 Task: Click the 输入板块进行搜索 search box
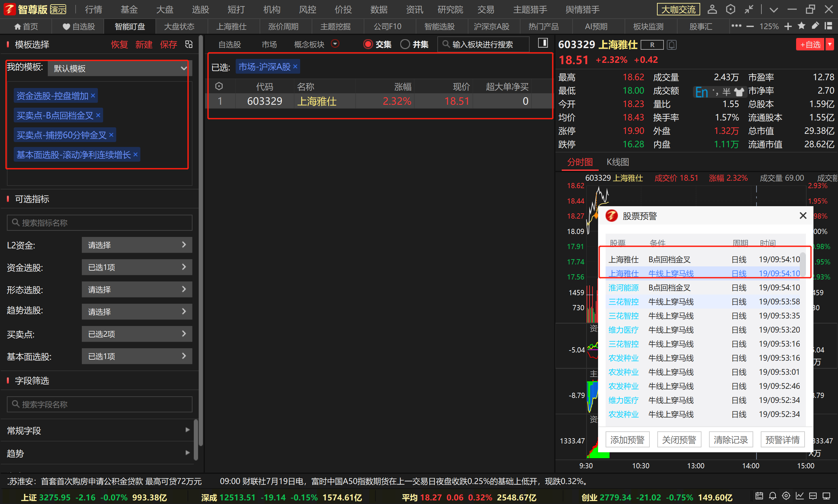(483, 45)
